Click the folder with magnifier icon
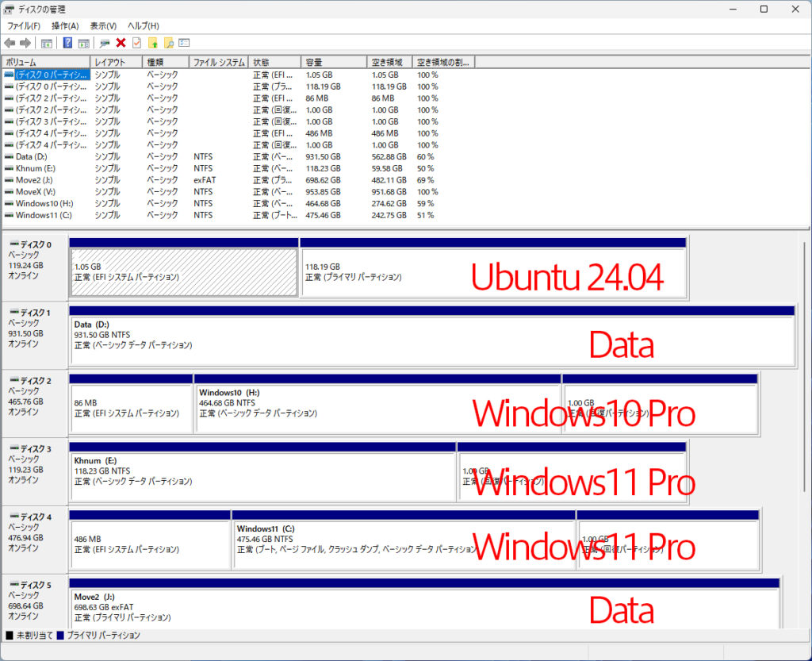 pos(169,43)
